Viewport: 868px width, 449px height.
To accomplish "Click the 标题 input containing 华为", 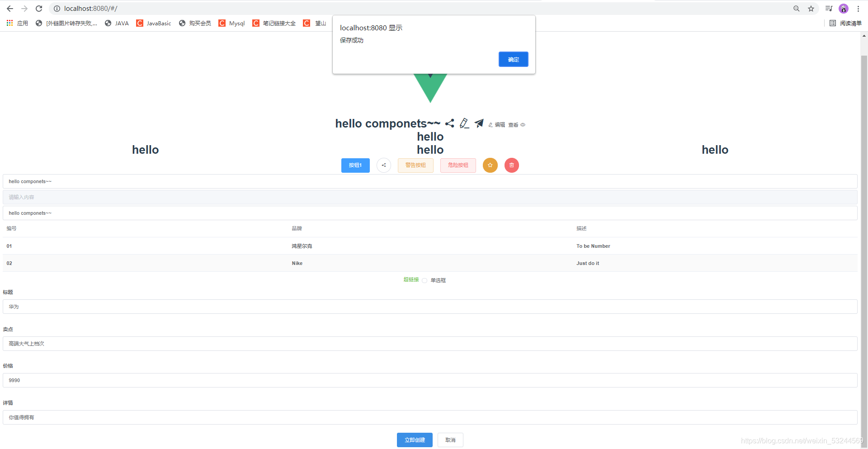I will pos(430,307).
